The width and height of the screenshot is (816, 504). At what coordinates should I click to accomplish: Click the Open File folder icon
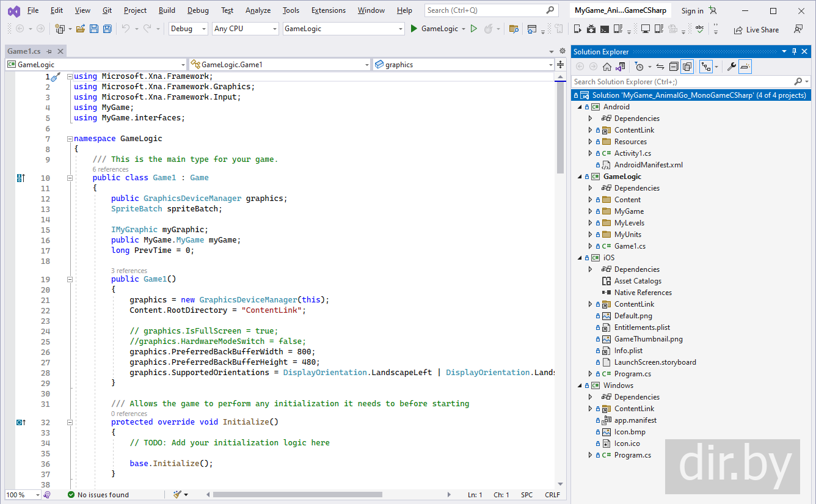(81, 29)
